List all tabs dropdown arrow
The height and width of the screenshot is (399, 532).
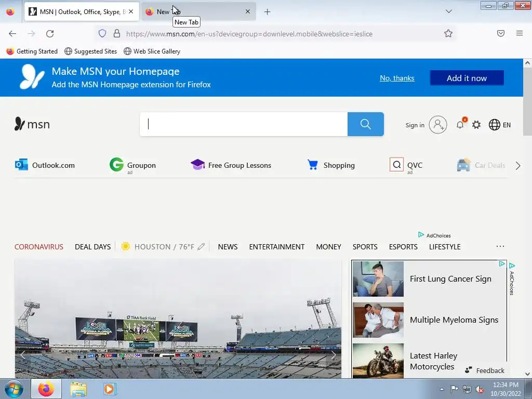coord(448,11)
